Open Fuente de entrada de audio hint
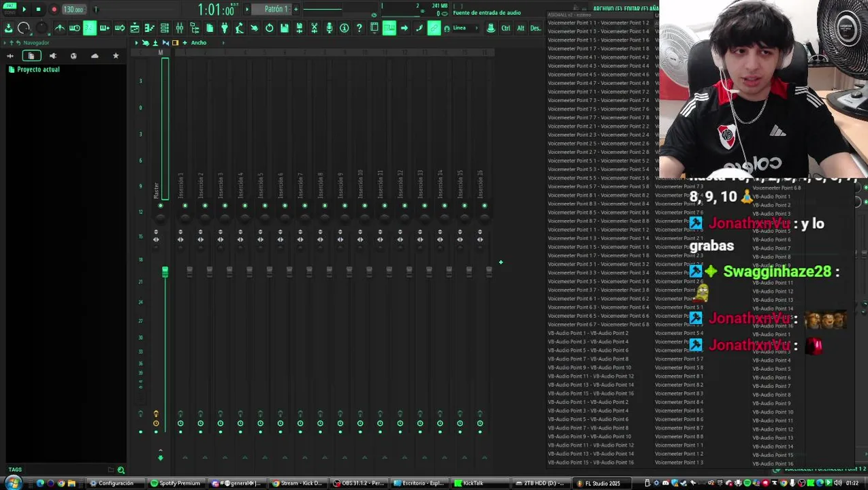The width and height of the screenshot is (868, 490). pos(487,12)
